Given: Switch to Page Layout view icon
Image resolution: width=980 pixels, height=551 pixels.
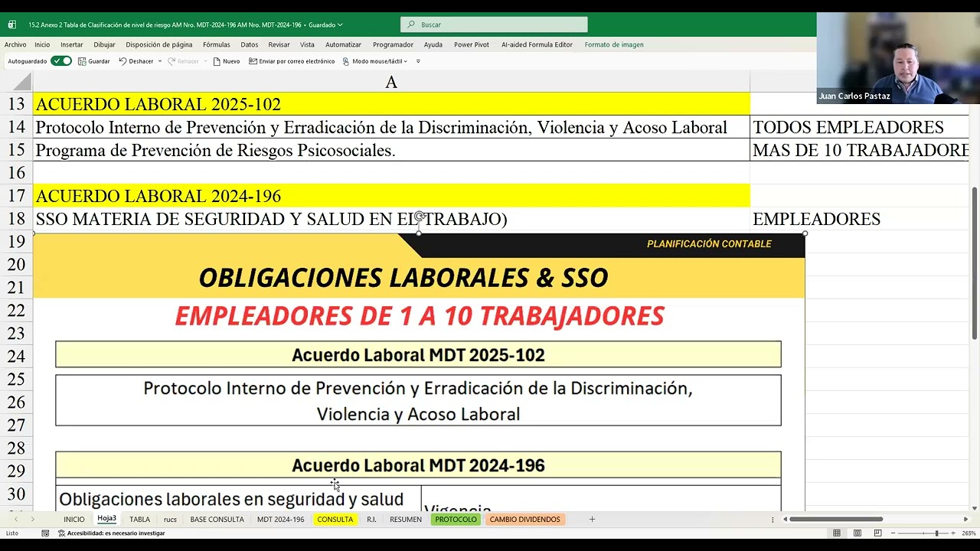Looking at the screenshot, I should [857, 533].
